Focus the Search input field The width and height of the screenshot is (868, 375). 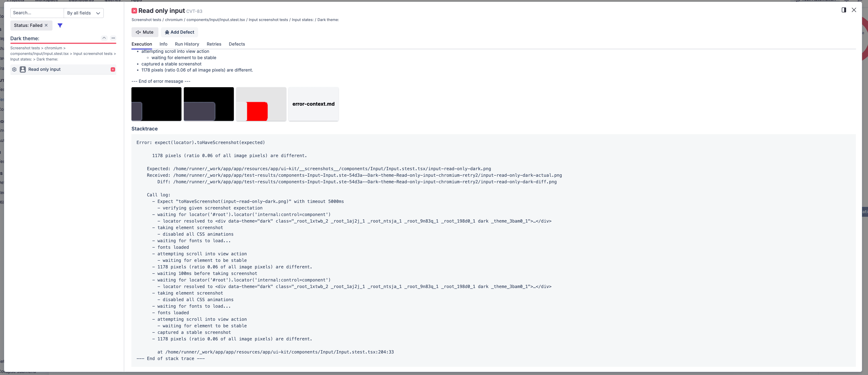coord(37,13)
